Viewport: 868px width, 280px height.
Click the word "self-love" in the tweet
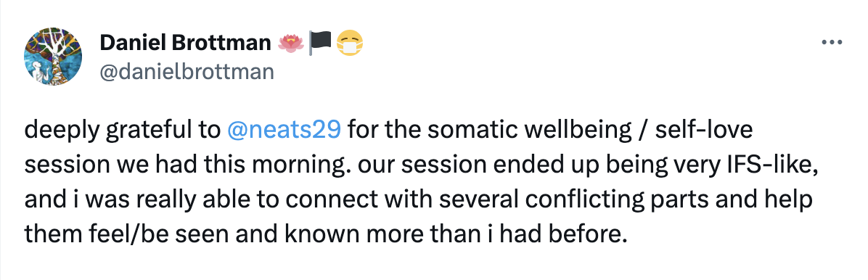click(703, 131)
